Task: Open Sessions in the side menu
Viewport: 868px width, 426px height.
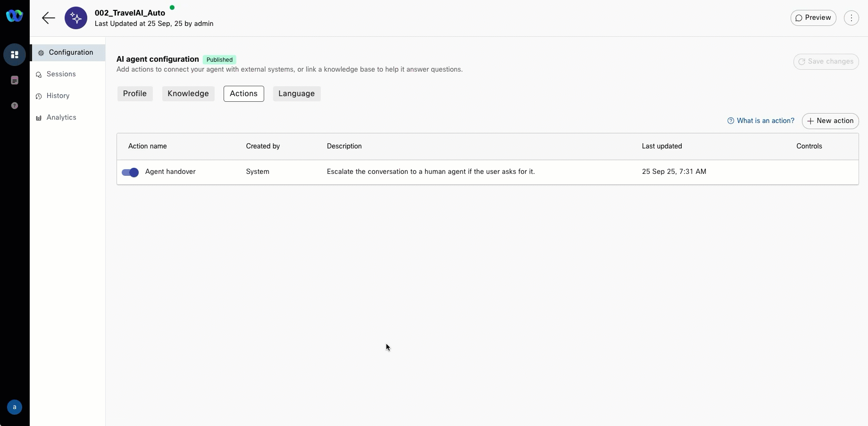Action: coord(61,74)
